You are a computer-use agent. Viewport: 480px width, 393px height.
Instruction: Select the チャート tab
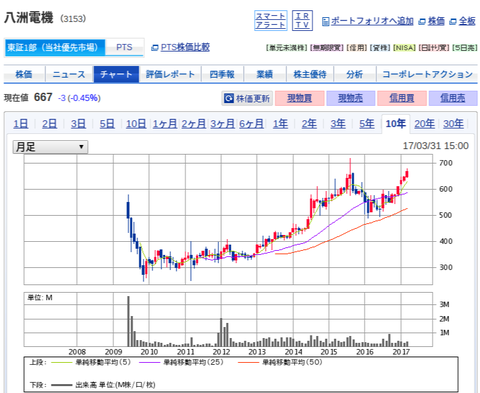pyautogui.click(x=116, y=74)
